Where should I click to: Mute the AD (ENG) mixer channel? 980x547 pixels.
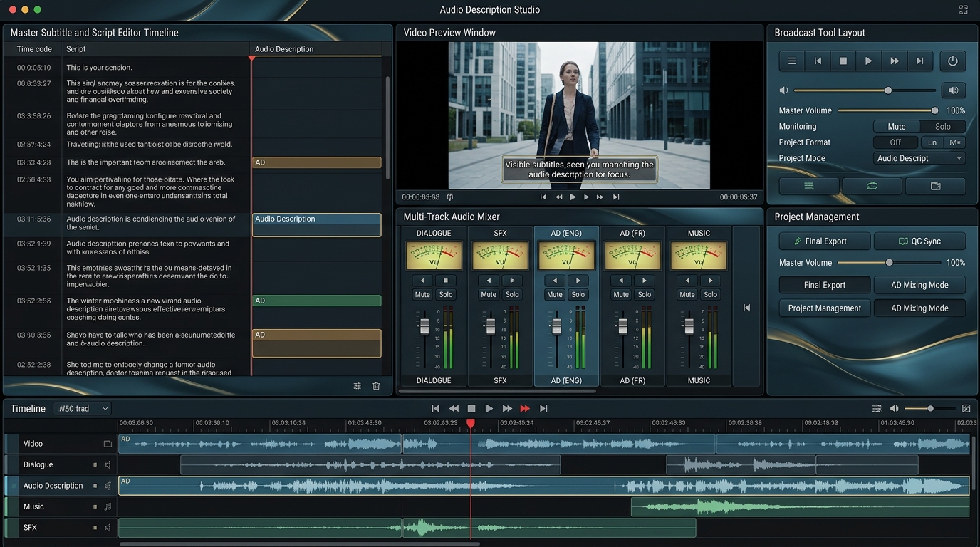pyautogui.click(x=555, y=294)
